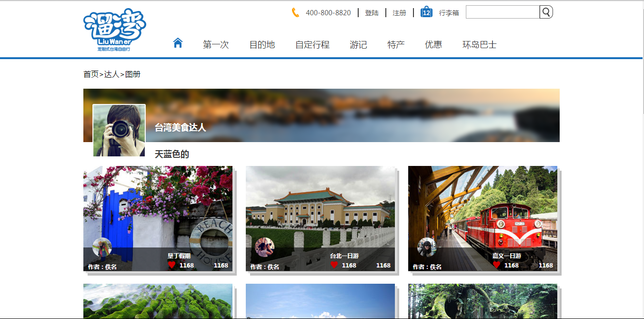The width and height of the screenshot is (644, 319).
Task: Click the phone number 400-800-8820
Action: pyautogui.click(x=328, y=13)
